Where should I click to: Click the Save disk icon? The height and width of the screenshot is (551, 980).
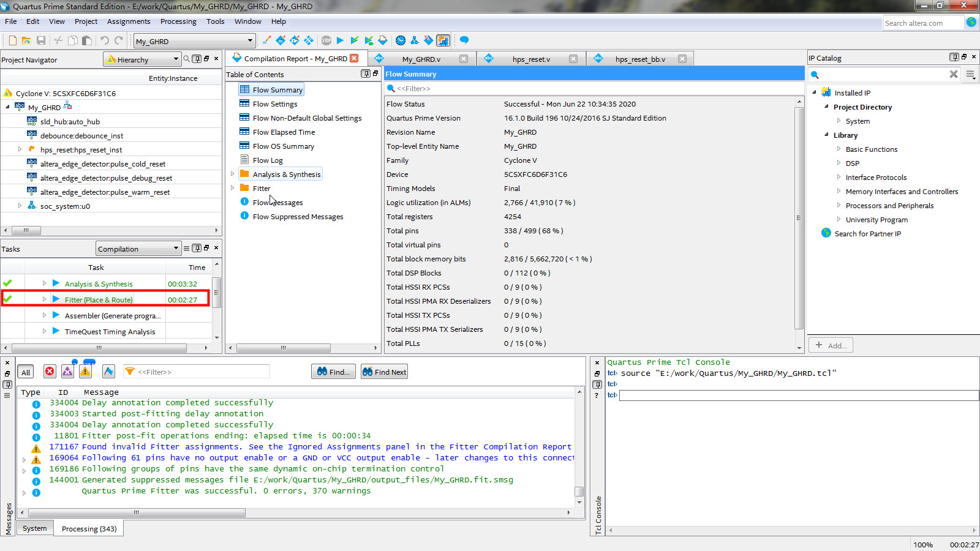(41, 40)
